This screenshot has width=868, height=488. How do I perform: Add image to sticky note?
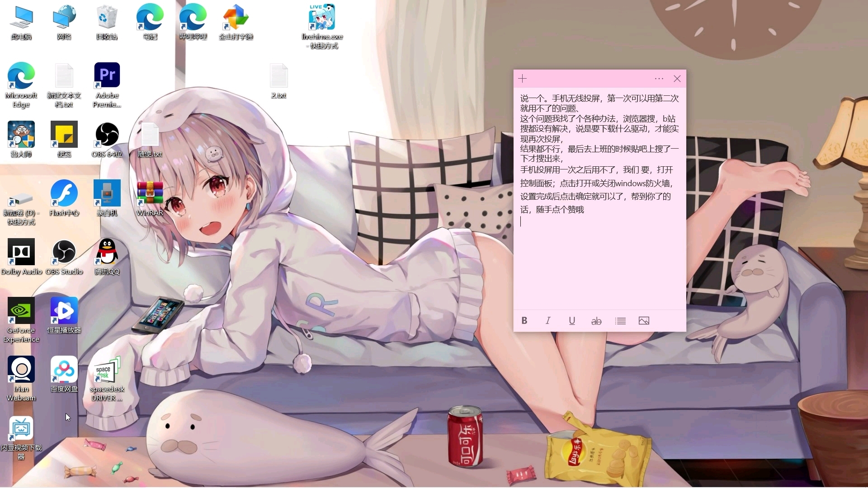point(644,321)
